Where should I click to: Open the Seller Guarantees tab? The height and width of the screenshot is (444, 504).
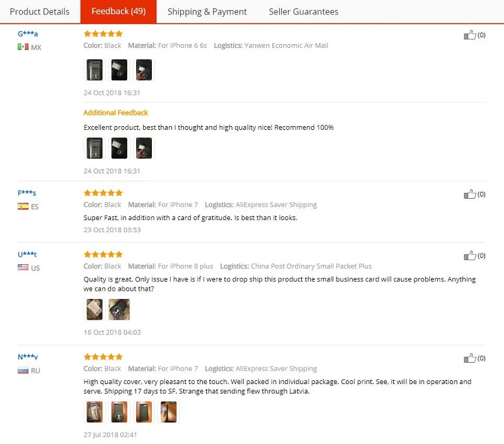coord(304,11)
